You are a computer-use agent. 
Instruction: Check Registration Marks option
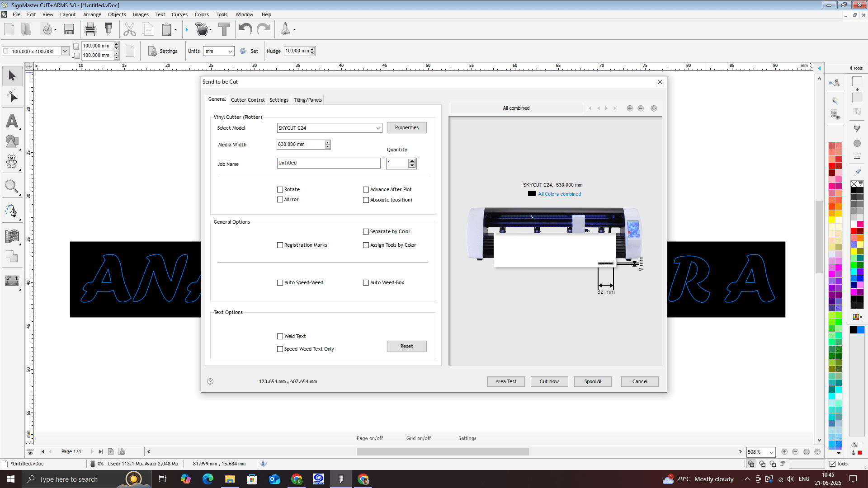[280, 245]
